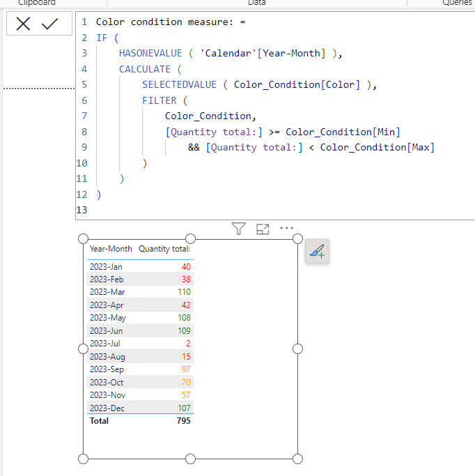Click Color_Condition[Min] reference in line 8
475x476 pixels.
pyautogui.click(x=343, y=132)
